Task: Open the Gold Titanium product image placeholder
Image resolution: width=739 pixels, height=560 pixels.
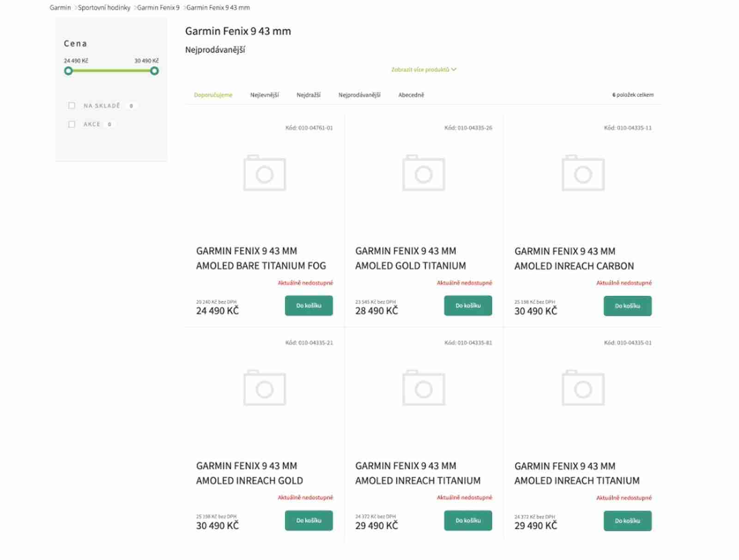Action: (x=424, y=173)
